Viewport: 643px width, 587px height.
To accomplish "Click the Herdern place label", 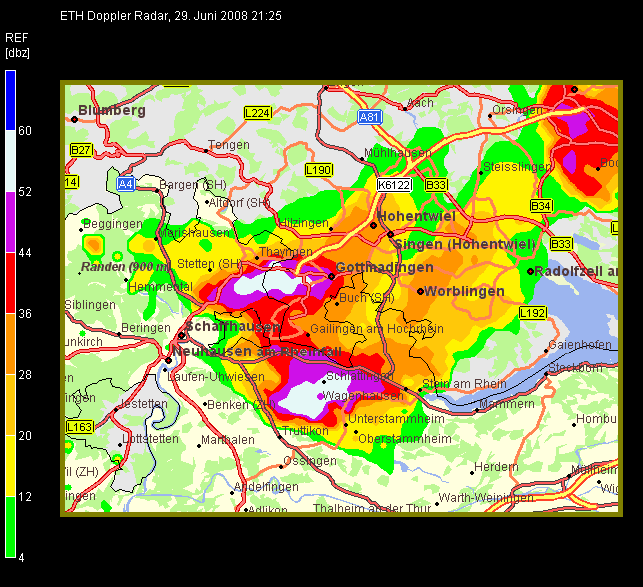I will click(x=496, y=467).
